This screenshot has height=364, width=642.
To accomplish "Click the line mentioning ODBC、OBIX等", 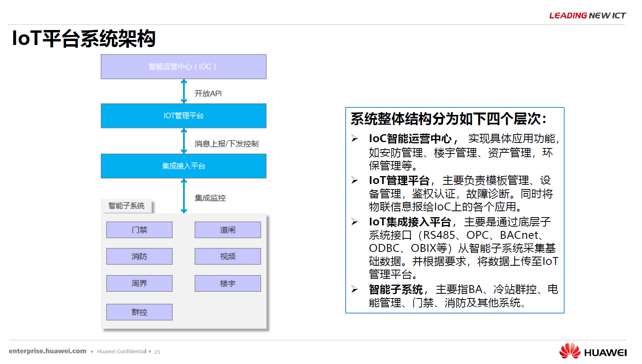I will pyautogui.click(x=462, y=248).
